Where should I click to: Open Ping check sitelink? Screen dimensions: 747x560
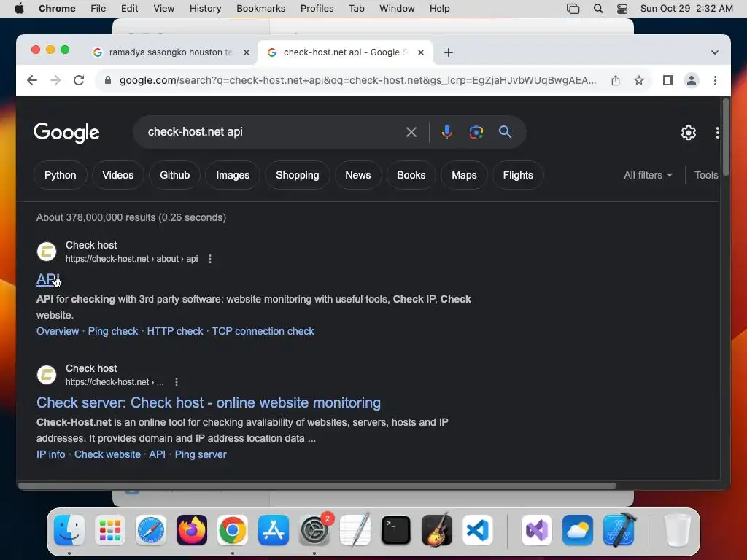click(113, 331)
